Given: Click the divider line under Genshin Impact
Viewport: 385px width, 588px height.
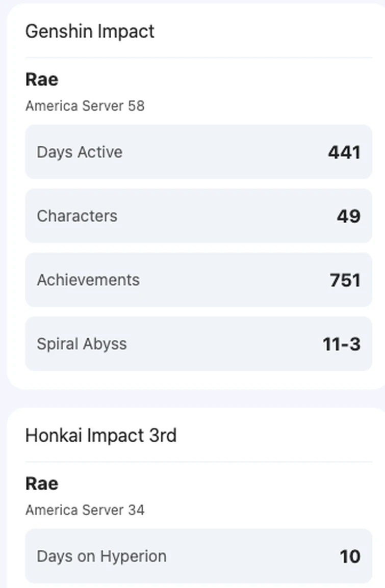Looking at the screenshot, I should [x=199, y=58].
